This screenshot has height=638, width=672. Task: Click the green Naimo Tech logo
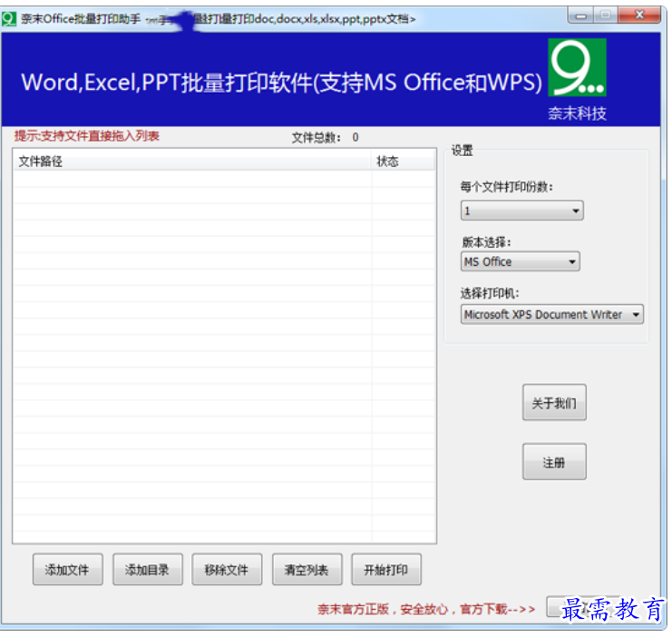[578, 67]
